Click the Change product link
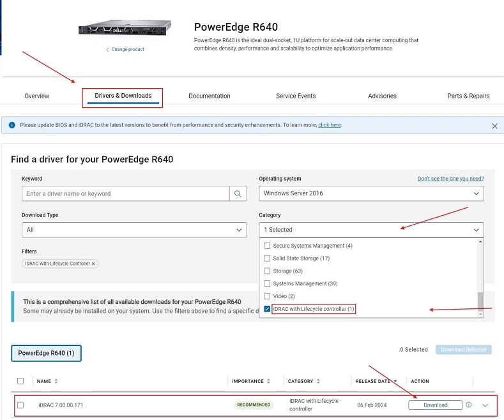 (x=125, y=50)
